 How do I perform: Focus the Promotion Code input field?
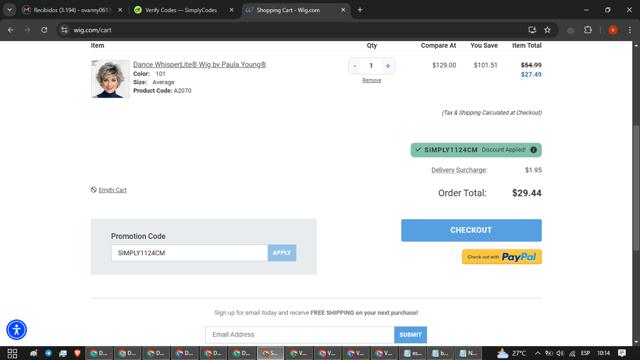click(x=189, y=253)
